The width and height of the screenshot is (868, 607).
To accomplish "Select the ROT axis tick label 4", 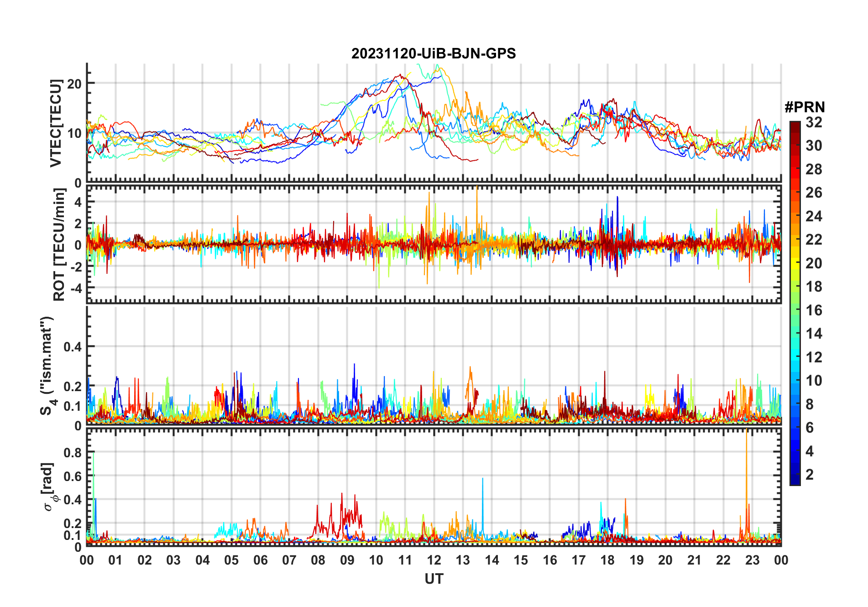I will pos(78,202).
